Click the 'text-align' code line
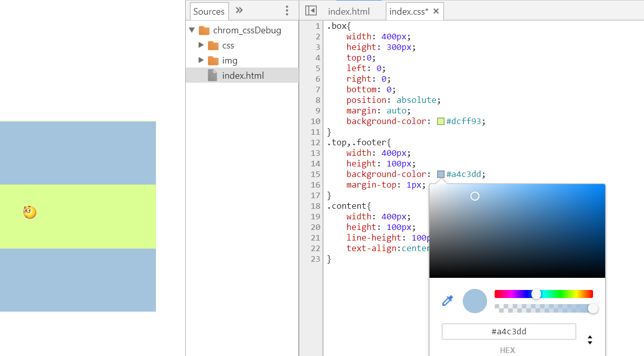 click(x=388, y=248)
